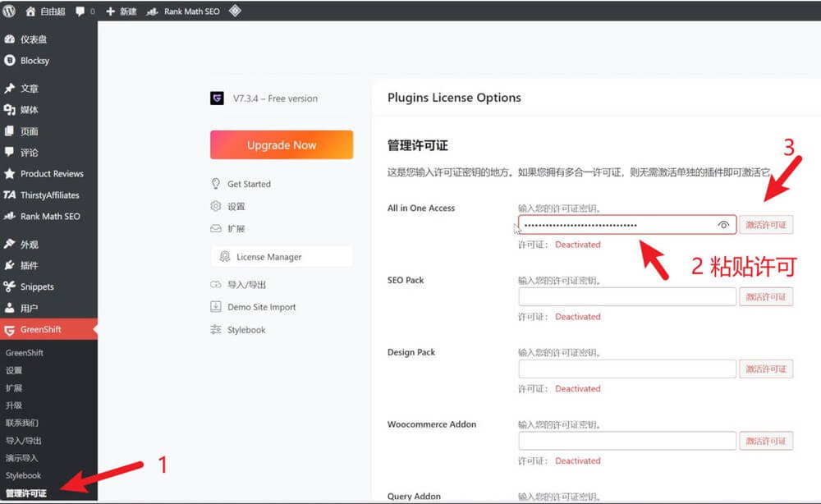Click the gear icon for 设置 tab
This screenshot has width=821, height=504.
(216, 206)
